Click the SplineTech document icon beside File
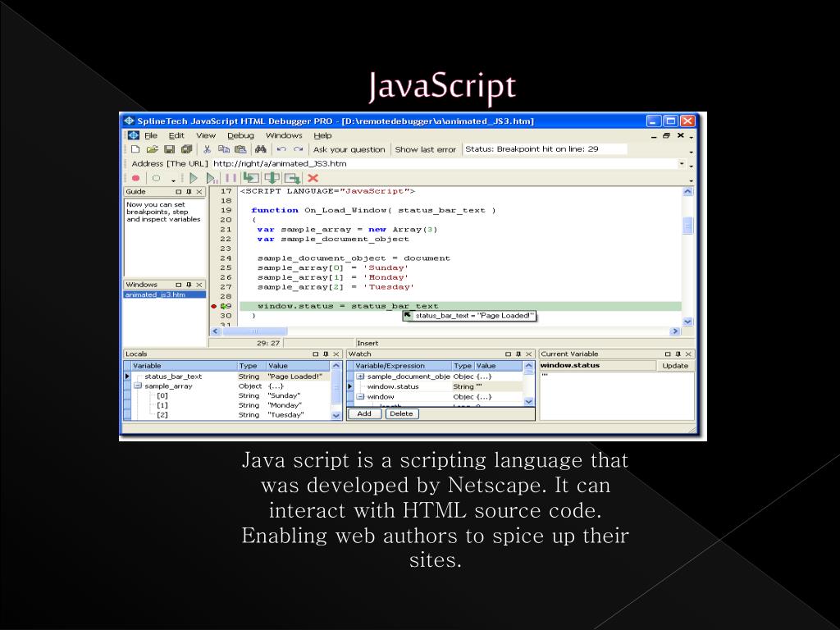Screen dimensions: 840x630 [134, 135]
